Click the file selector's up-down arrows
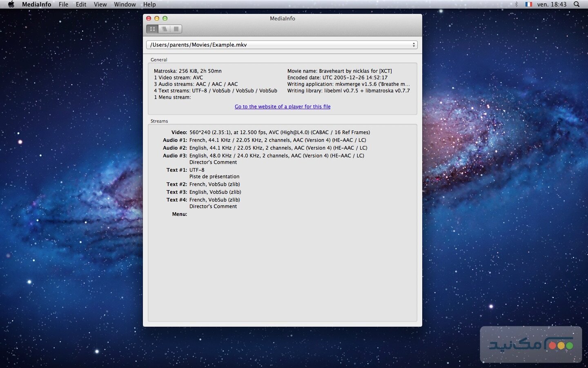The width and height of the screenshot is (588, 368). coord(414,45)
